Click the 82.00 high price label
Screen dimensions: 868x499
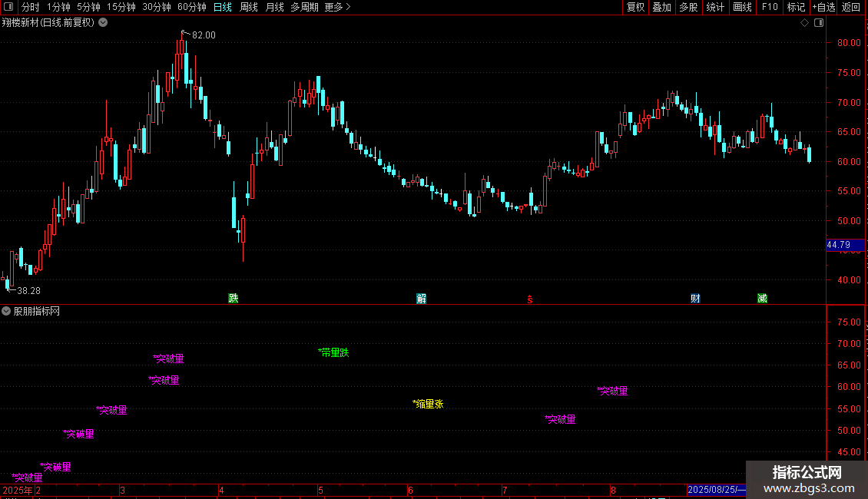coord(204,35)
